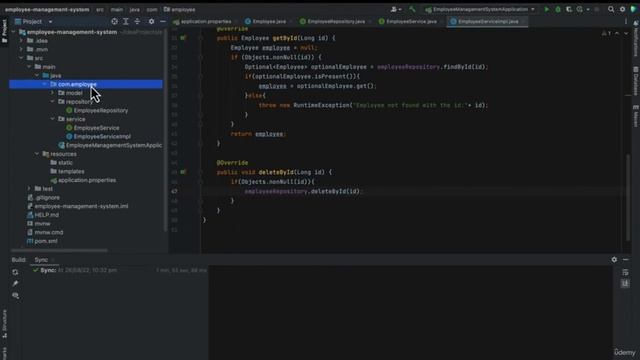Image resolution: width=640 pixels, height=360 pixels.
Task: Click Select Opened File target icon
Action: coord(115,21)
